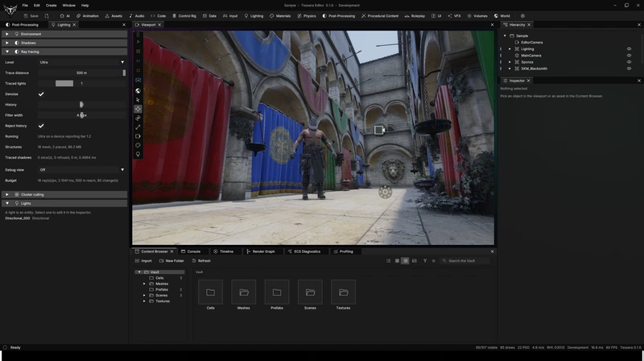Click the yellow pause icon in viewport toolbar
Image resolution: width=644 pixels, height=361 pixels.
pyautogui.click(x=138, y=51)
